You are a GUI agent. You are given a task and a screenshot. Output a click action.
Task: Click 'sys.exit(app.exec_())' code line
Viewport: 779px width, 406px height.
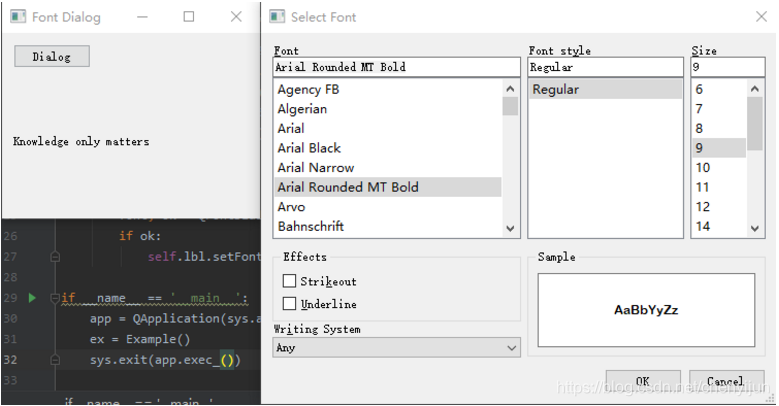(x=165, y=360)
